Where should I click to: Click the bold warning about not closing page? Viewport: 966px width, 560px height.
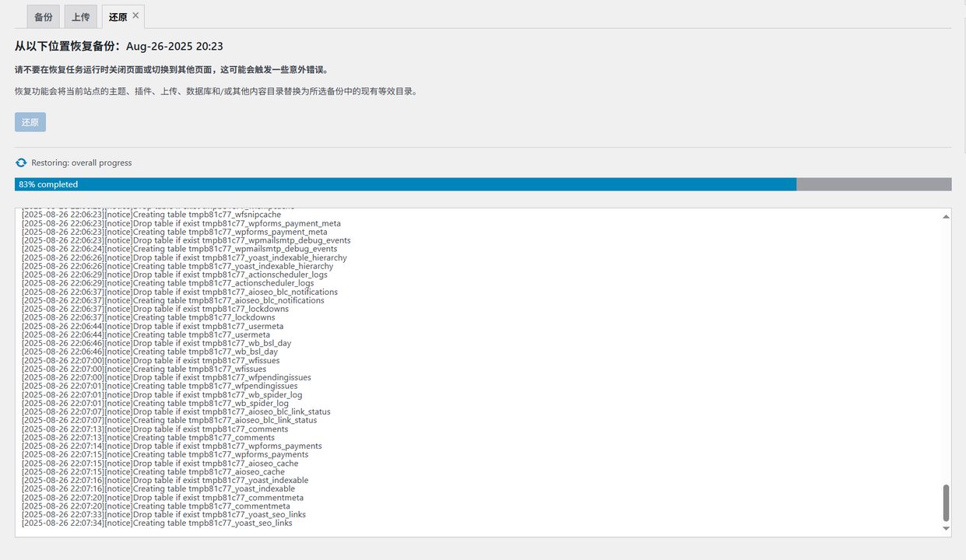click(x=171, y=70)
